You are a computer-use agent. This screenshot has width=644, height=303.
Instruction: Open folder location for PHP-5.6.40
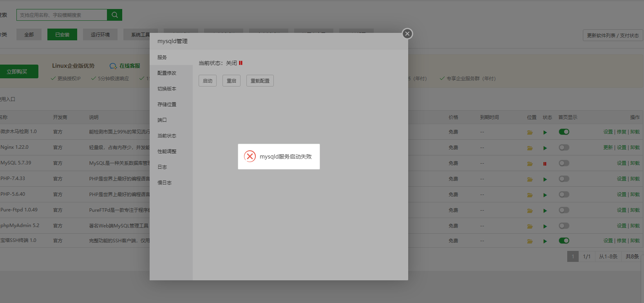point(530,195)
